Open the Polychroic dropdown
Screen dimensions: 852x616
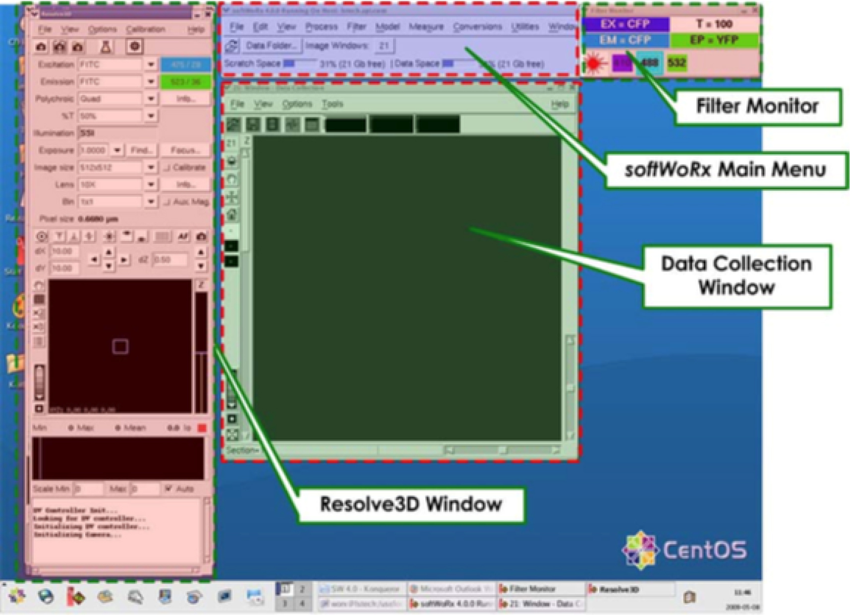151,99
